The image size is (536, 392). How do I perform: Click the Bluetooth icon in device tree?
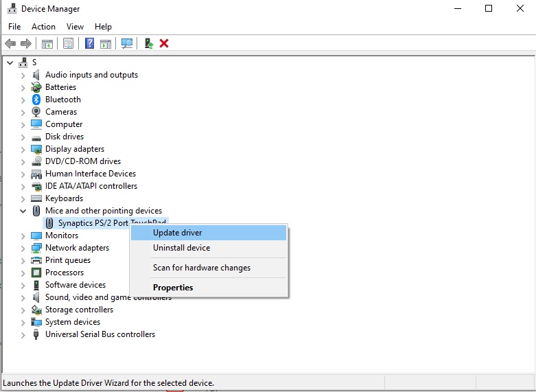[36, 100]
